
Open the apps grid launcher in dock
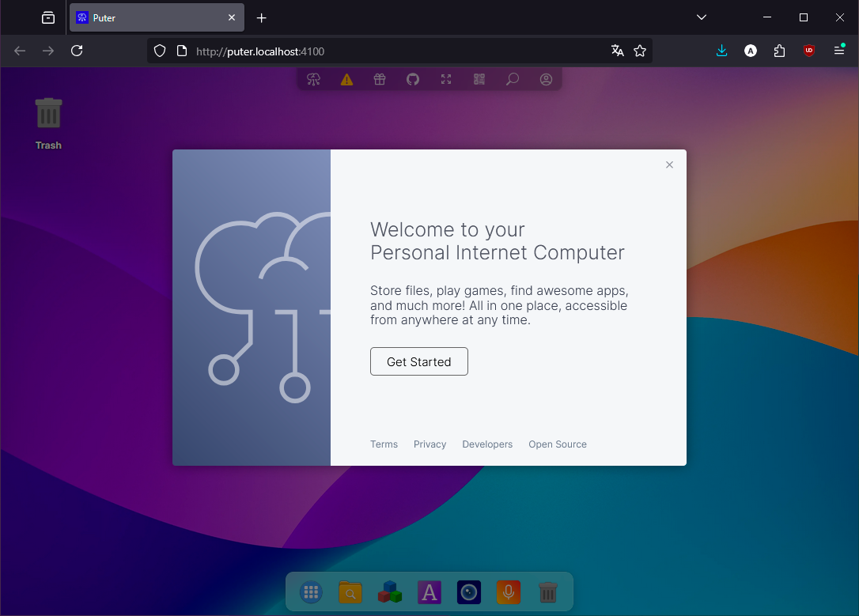click(x=311, y=592)
